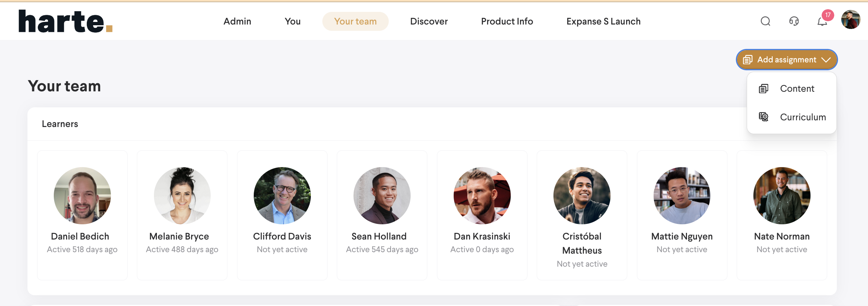
Task: Open the Expanse S Launch tab
Action: coord(603,22)
